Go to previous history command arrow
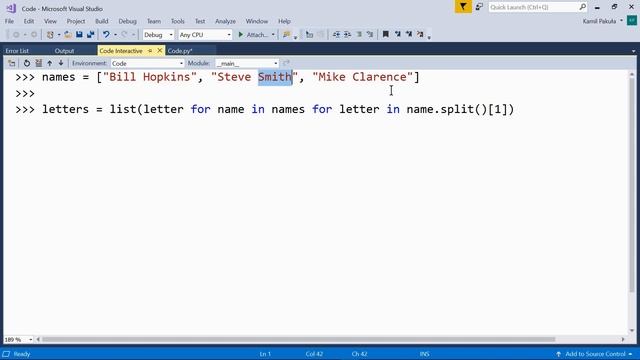 (x=49, y=63)
